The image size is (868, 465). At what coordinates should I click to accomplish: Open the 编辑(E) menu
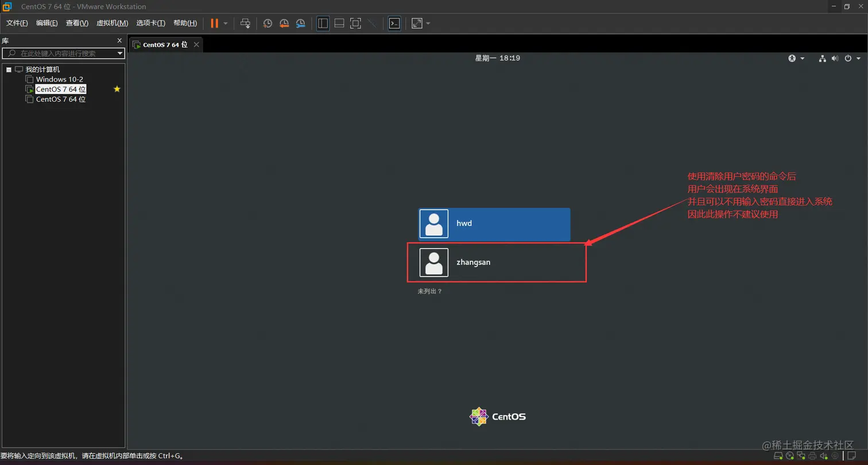point(46,23)
